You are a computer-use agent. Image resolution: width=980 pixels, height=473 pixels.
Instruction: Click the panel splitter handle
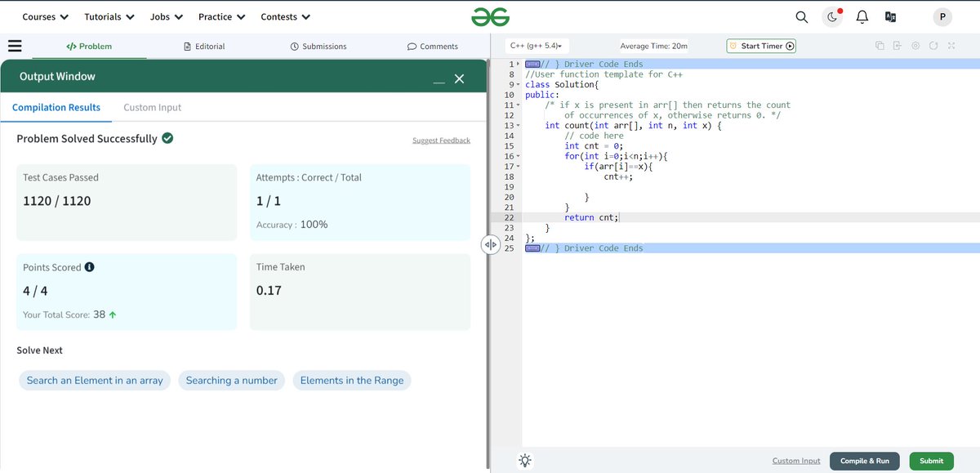click(490, 244)
